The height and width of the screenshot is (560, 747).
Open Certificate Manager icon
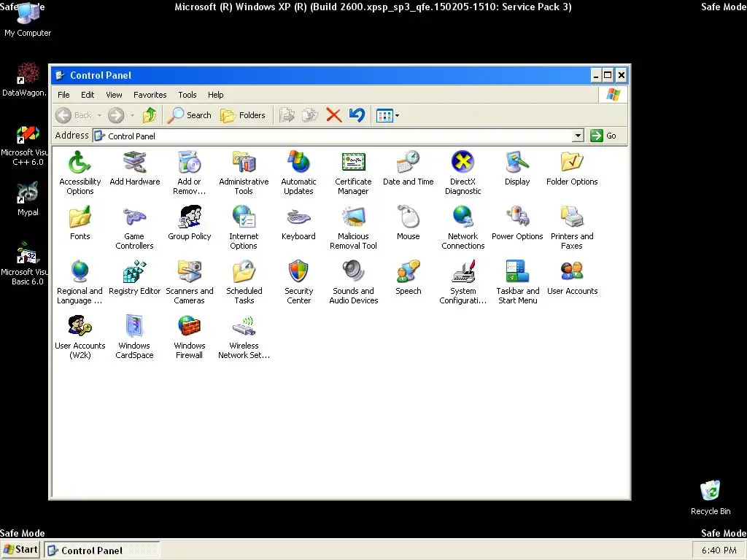354,163
